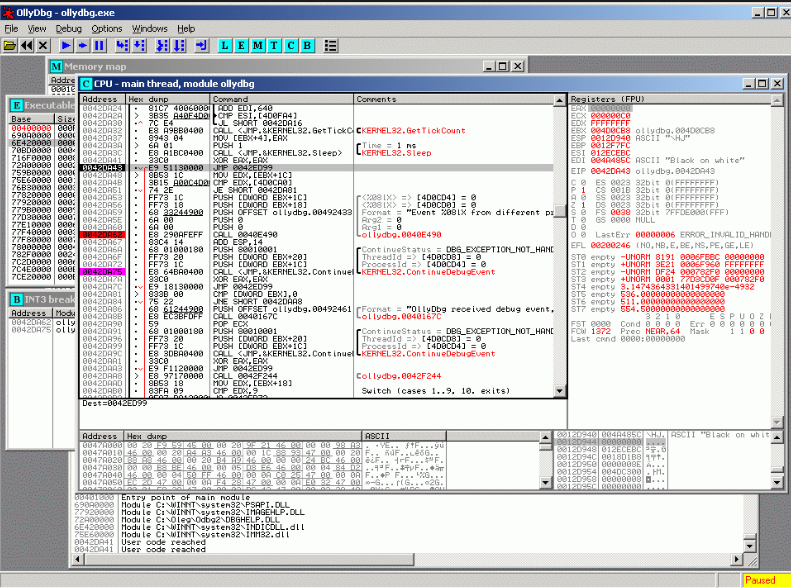Viewport: 791px width, 588px height.
Task: Click the Command column header
Action: [281, 99]
